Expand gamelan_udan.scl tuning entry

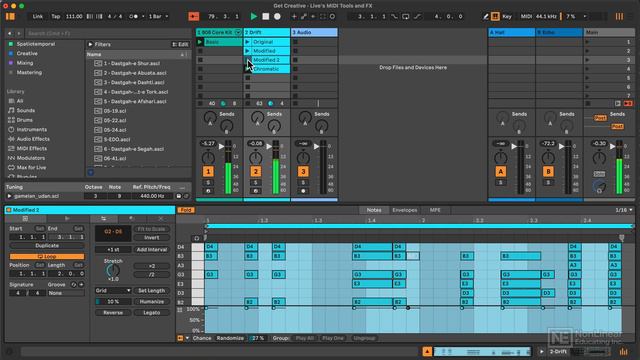(x=9, y=196)
